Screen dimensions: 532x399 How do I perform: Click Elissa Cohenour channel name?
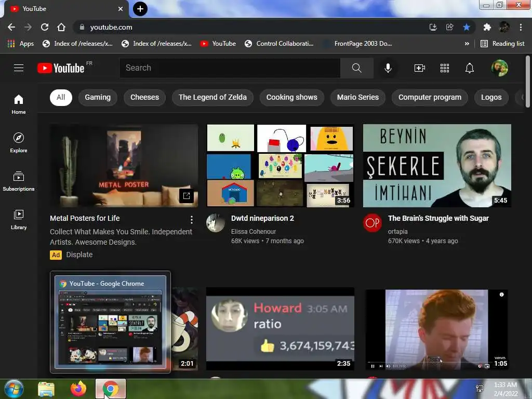254,232
